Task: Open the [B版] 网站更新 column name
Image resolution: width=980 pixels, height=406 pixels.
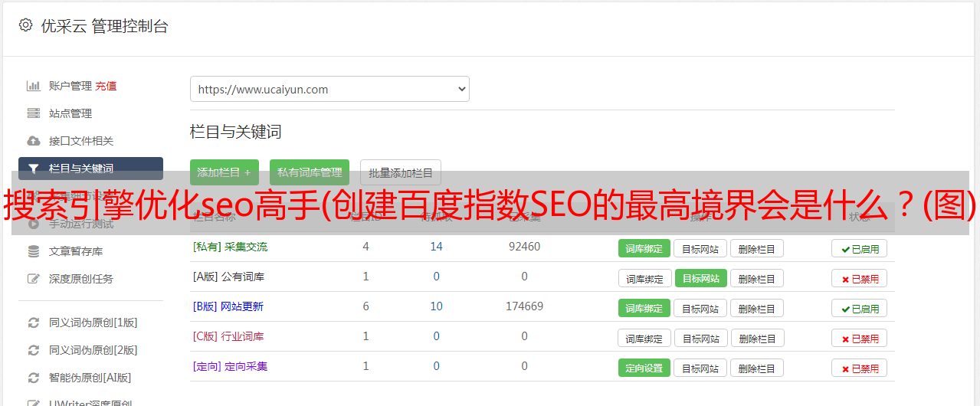Action: (228, 306)
